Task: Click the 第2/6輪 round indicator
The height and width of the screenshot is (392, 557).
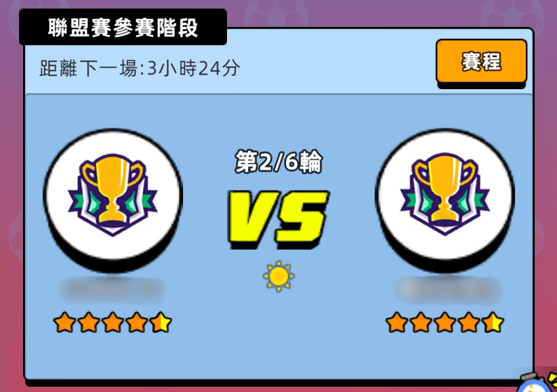Action: coord(278,162)
